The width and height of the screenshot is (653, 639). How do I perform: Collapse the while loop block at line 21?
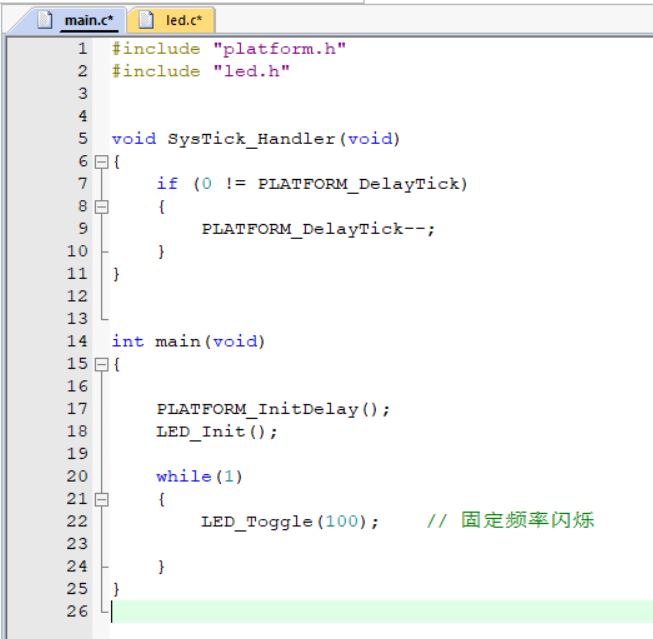[x=101, y=499]
